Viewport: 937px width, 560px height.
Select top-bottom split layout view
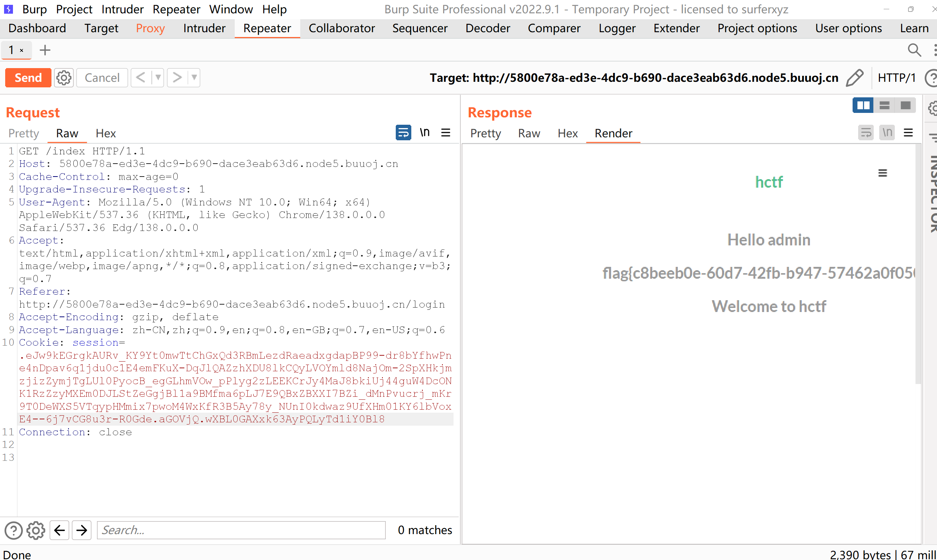tap(884, 105)
